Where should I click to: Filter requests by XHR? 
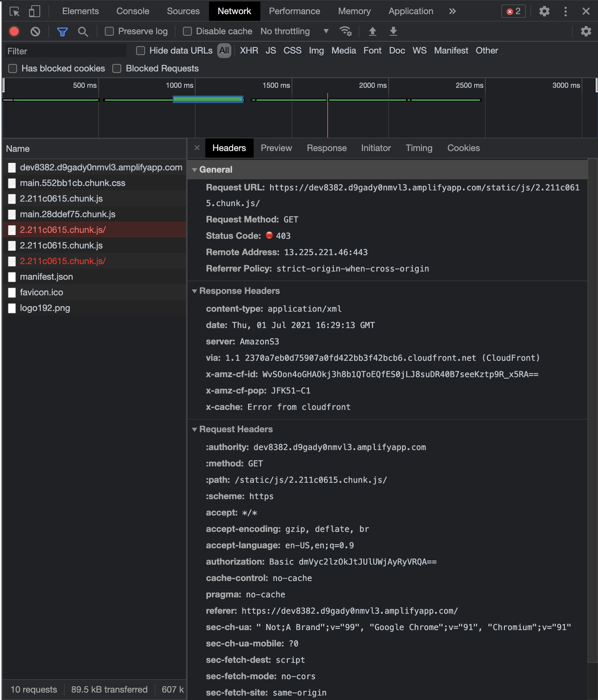[x=249, y=51]
